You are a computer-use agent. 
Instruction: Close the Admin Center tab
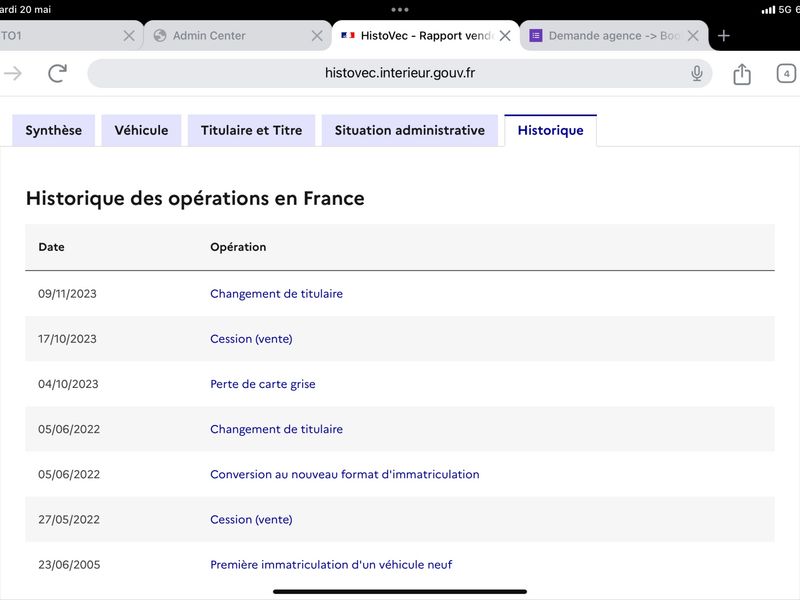(317, 36)
